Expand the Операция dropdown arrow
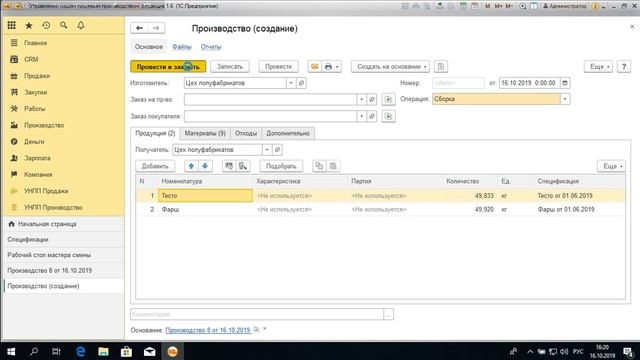The height and width of the screenshot is (360, 640). click(565, 99)
